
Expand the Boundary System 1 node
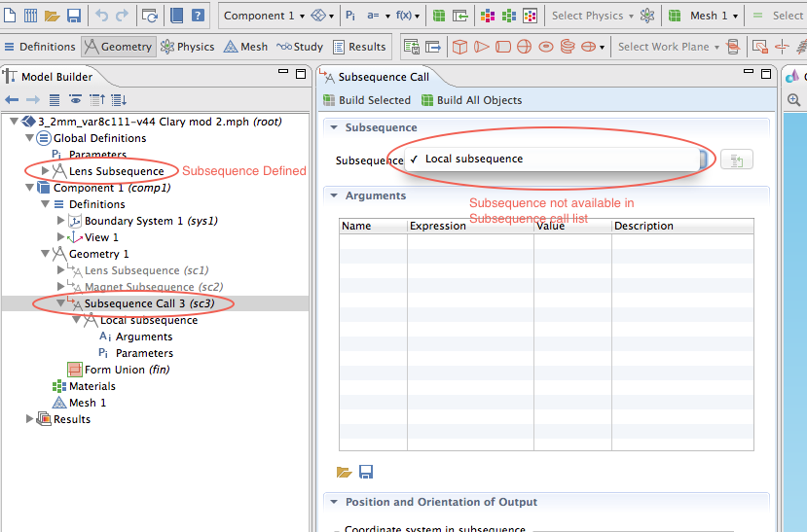click(x=60, y=221)
